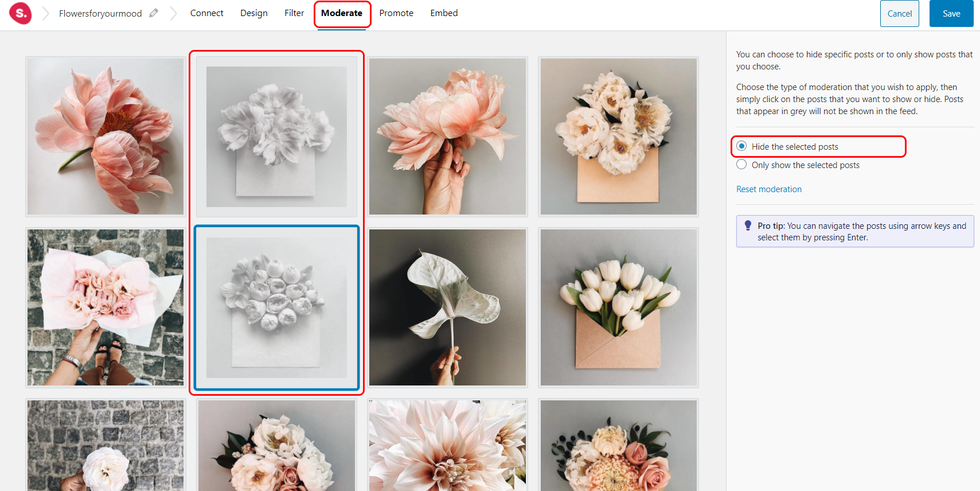Open the Connect tab

pos(206,13)
